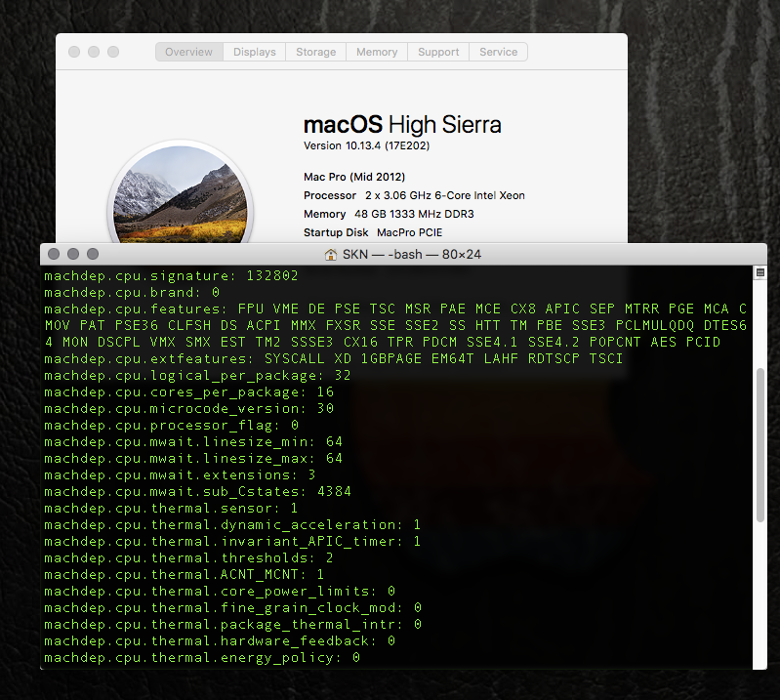Viewport: 780px width, 700px height.
Task: Click the thermal.fine_grain_clock_mod: 0 line
Action: 232,607
